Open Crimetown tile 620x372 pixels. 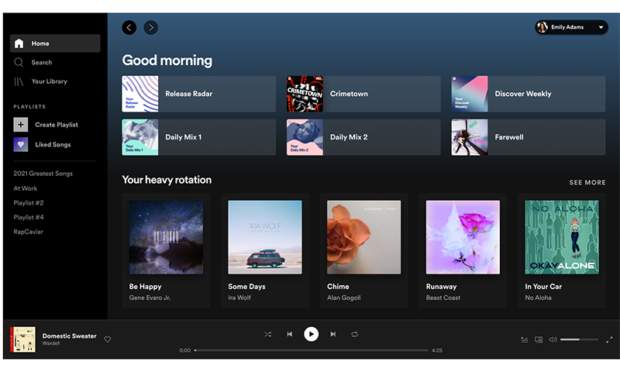(x=363, y=94)
